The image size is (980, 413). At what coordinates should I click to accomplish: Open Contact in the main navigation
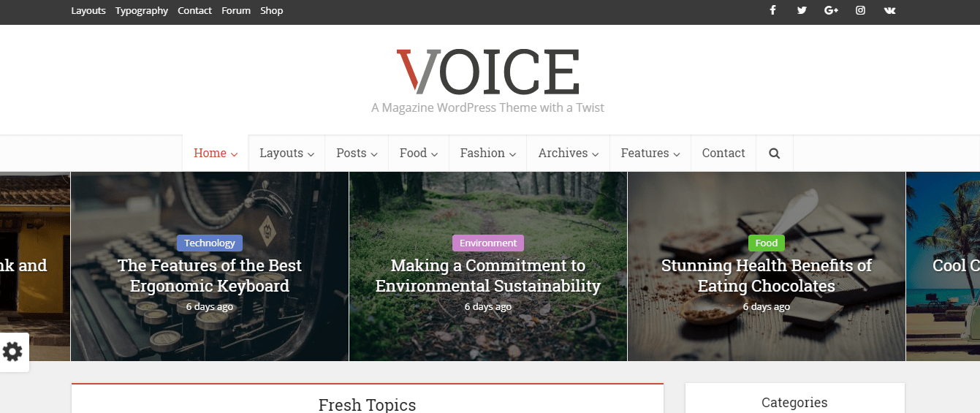[x=723, y=154]
